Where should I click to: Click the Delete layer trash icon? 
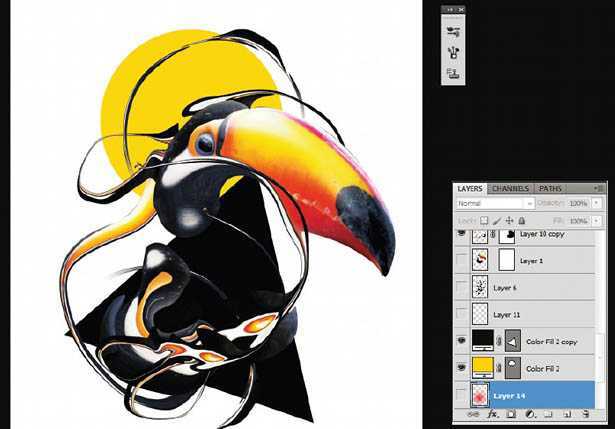[585, 414]
